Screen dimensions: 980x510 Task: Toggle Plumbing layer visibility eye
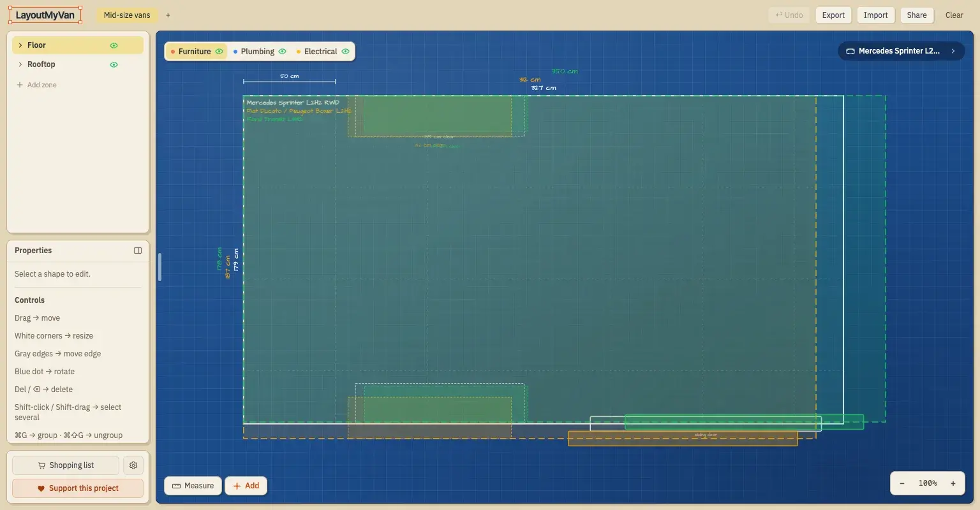tap(282, 52)
